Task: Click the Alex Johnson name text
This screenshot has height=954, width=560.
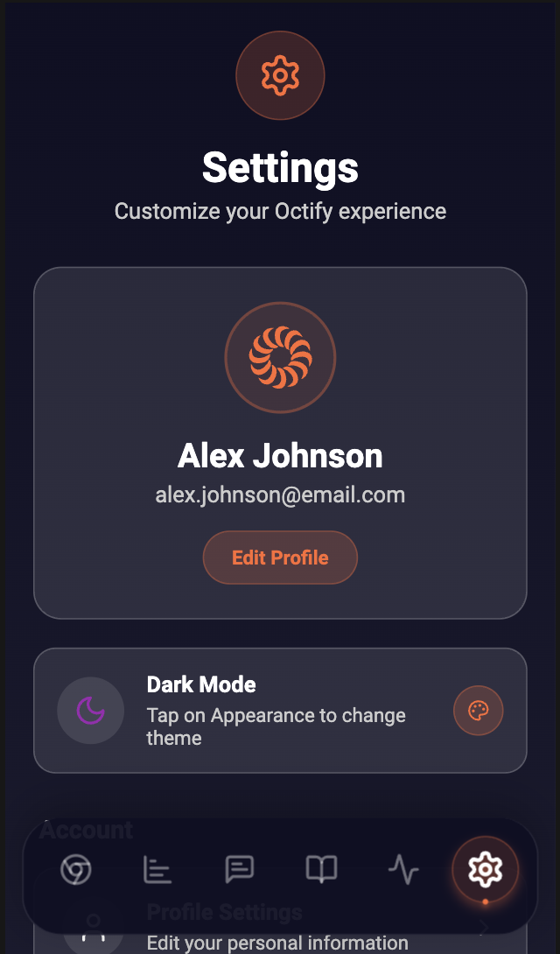Action: click(x=280, y=456)
